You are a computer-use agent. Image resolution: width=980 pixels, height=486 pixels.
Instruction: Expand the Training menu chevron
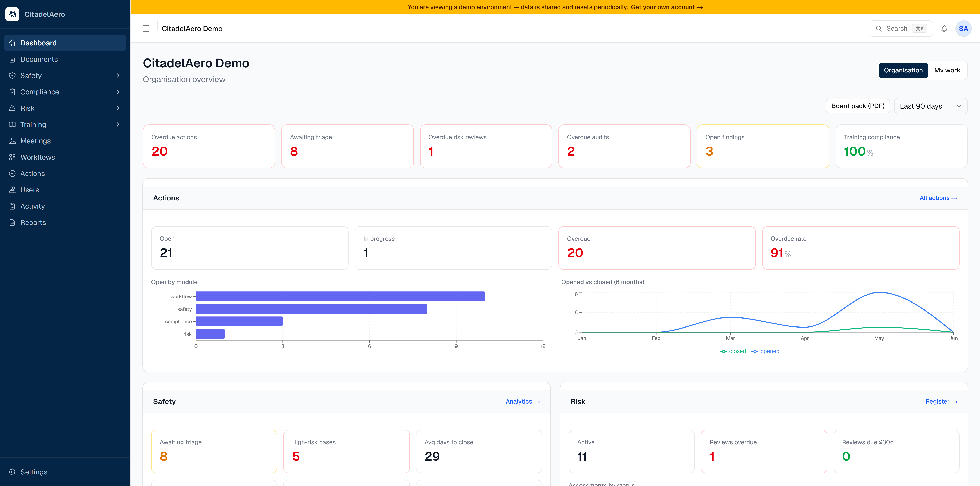118,125
